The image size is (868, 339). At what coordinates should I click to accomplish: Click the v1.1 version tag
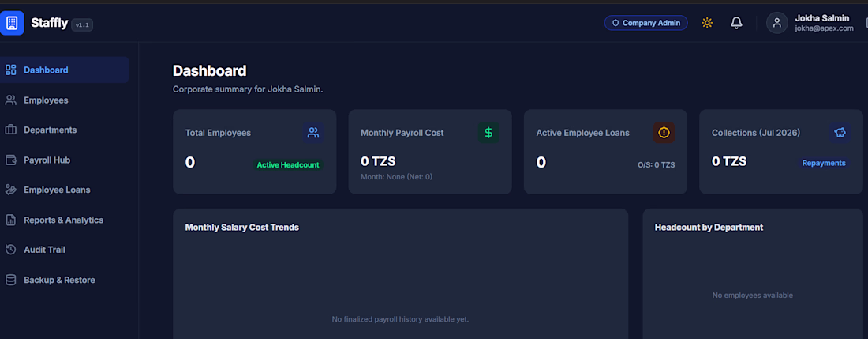pyautogui.click(x=82, y=25)
